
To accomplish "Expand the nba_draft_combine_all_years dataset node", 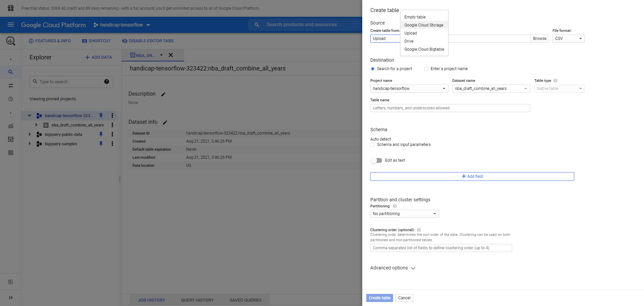I will click(x=37, y=125).
